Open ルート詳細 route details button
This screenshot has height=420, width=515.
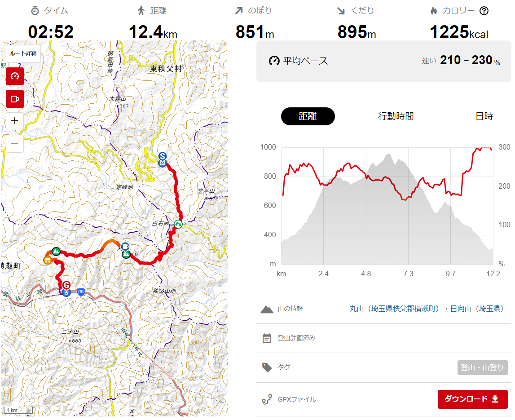point(23,53)
